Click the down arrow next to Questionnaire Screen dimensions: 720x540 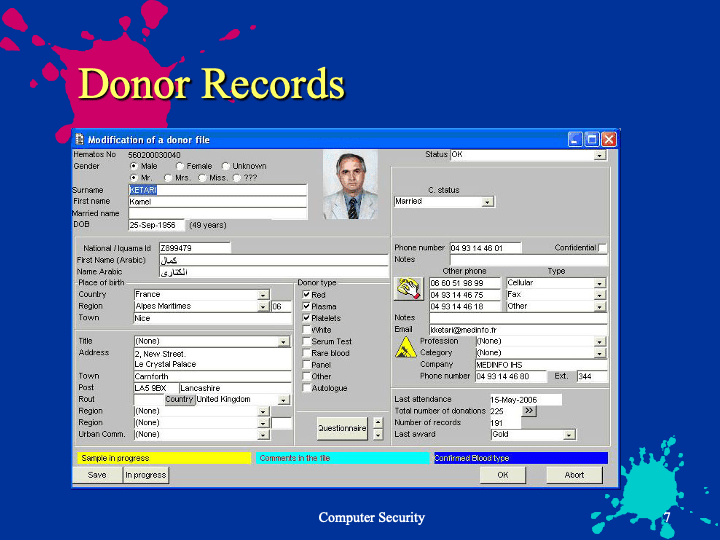377,434
